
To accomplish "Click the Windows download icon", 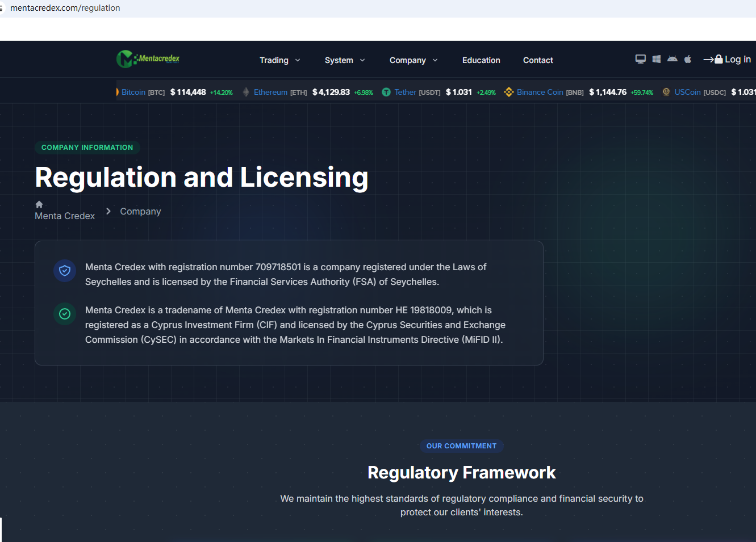I will (x=656, y=59).
